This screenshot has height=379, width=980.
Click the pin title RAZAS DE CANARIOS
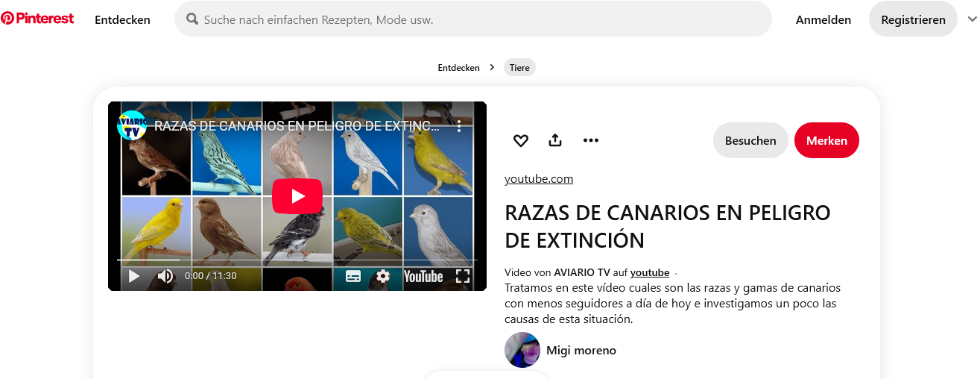(x=667, y=226)
